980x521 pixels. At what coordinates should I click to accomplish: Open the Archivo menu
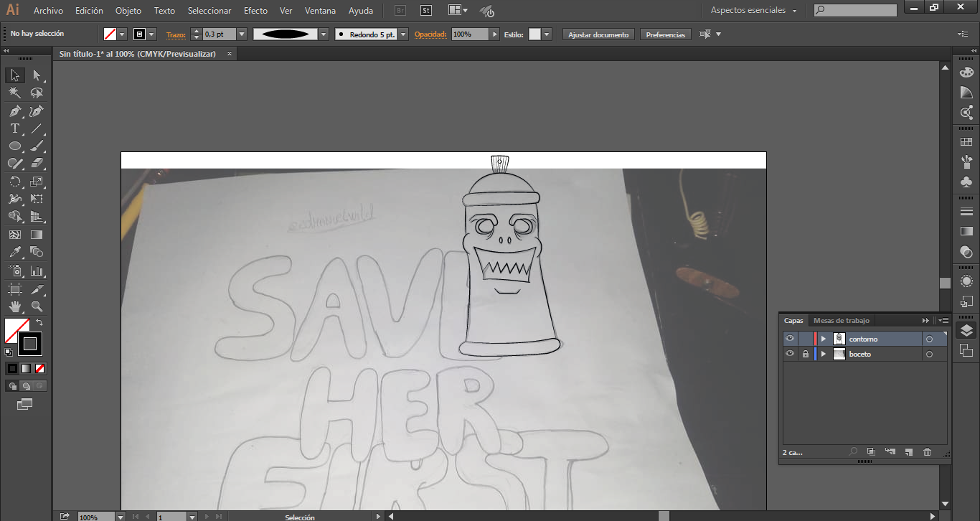pyautogui.click(x=48, y=11)
